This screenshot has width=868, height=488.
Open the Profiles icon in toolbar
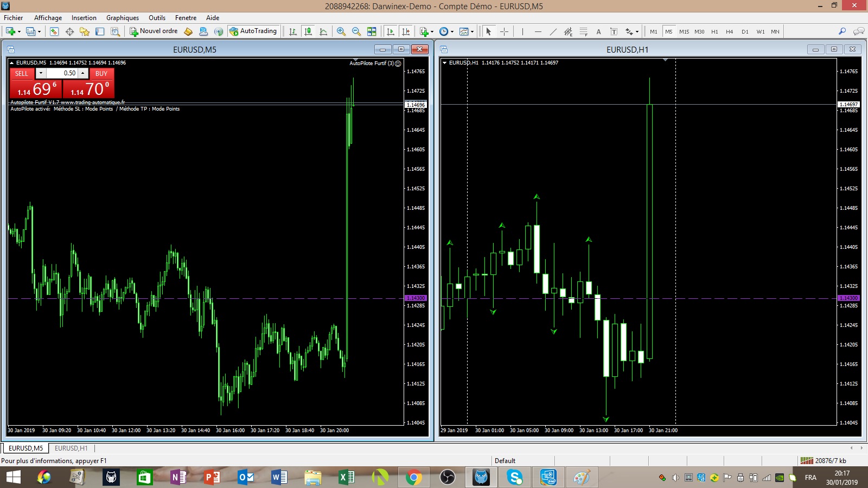coord(31,31)
